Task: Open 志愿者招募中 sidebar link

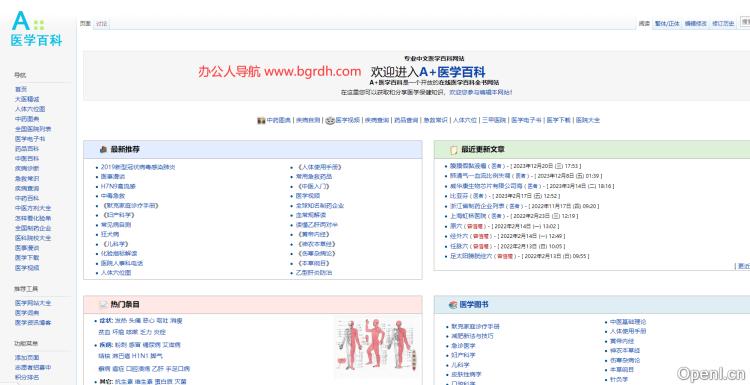Action: [x=33, y=368]
